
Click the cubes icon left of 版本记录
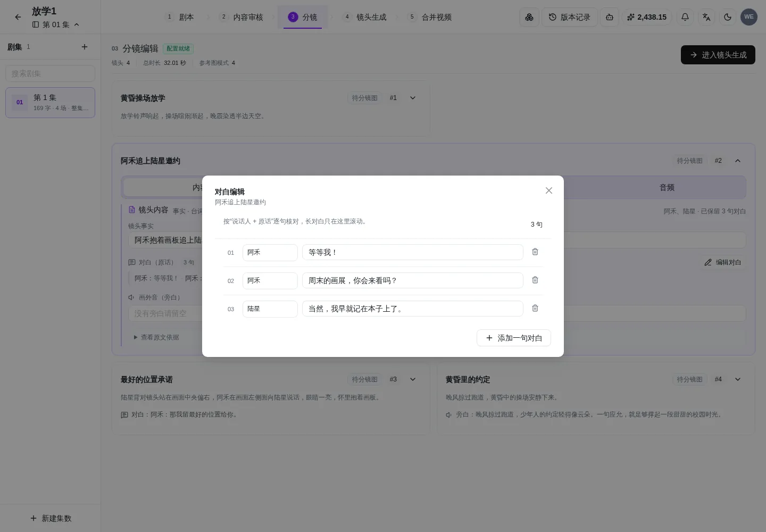pos(529,17)
